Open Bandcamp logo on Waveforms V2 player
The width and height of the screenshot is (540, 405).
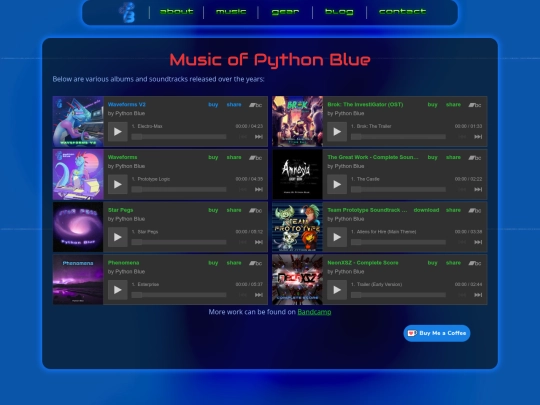[x=256, y=105]
